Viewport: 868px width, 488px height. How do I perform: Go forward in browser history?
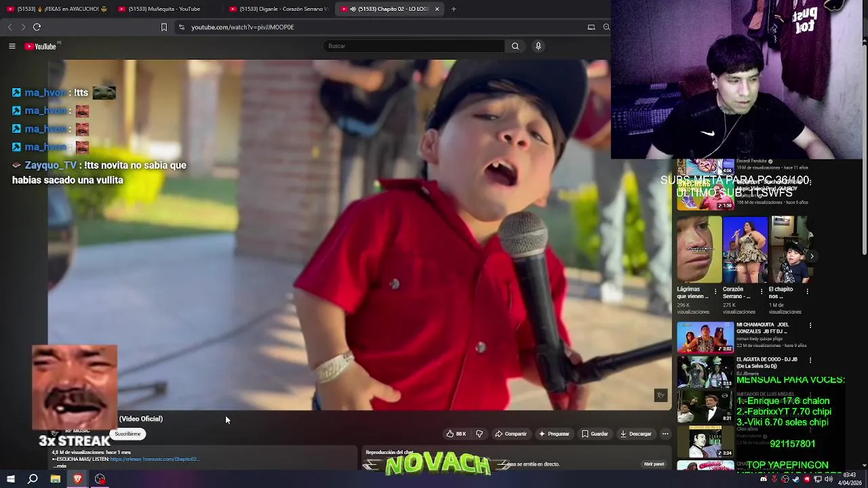[x=23, y=27]
